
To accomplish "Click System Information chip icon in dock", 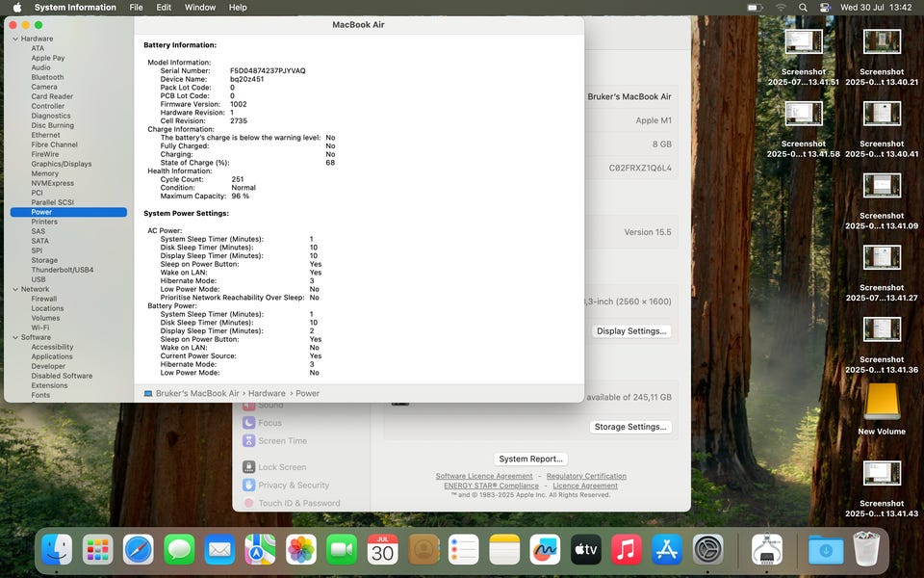I will point(767,550).
